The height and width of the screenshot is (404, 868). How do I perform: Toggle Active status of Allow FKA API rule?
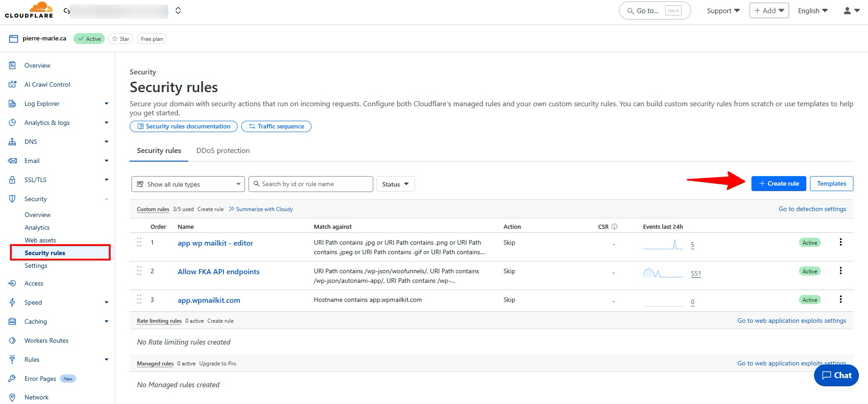809,271
